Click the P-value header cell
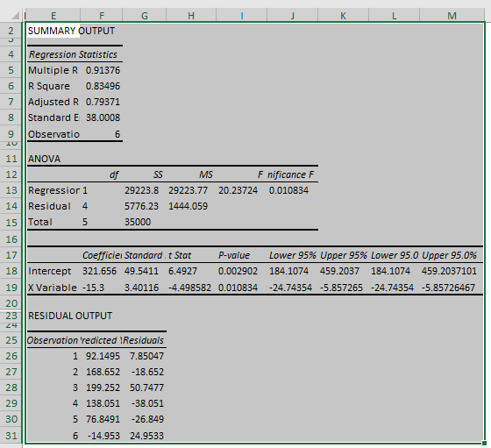This screenshot has height=448, width=491. coord(234,255)
